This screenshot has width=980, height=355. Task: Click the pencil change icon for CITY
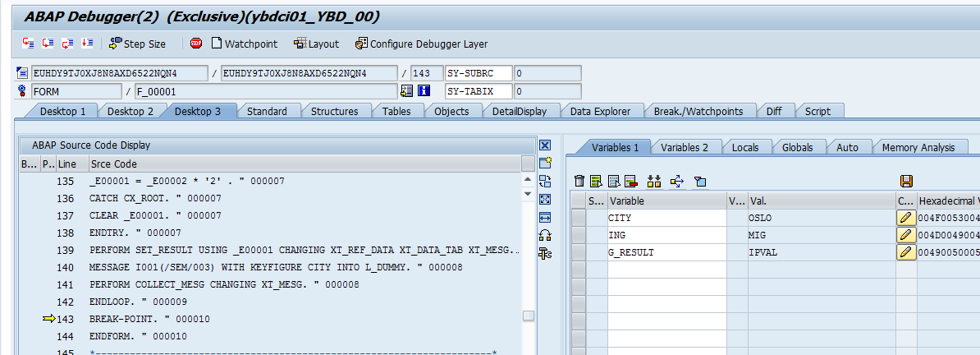905,218
